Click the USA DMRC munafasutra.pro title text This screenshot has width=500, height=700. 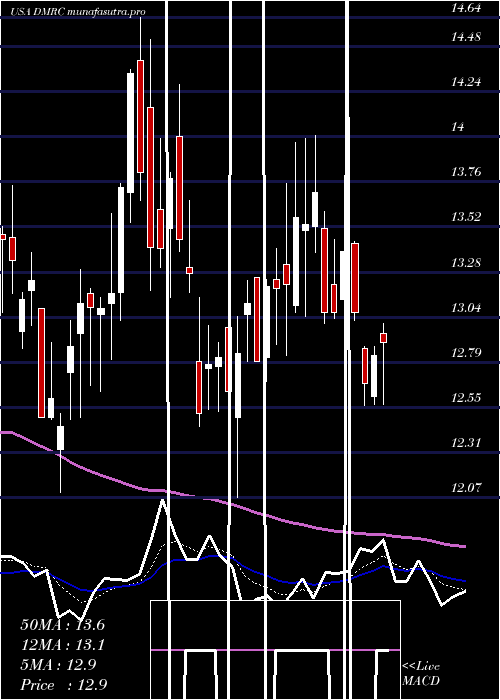(x=78, y=12)
